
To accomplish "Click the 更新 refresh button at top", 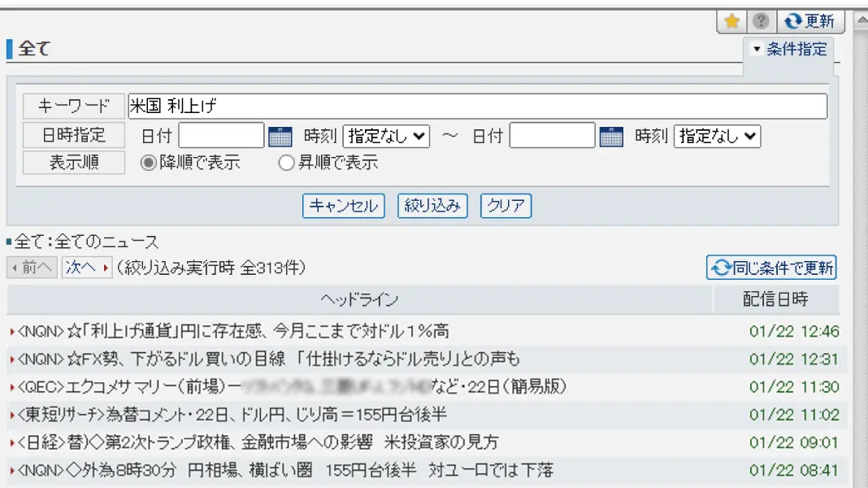I will pyautogui.click(x=810, y=22).
